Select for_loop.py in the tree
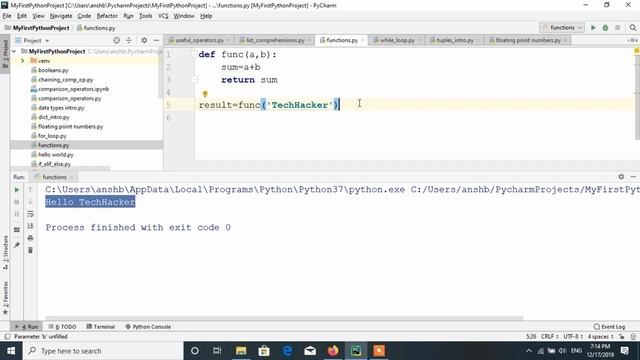 click(x=52, y=136)
